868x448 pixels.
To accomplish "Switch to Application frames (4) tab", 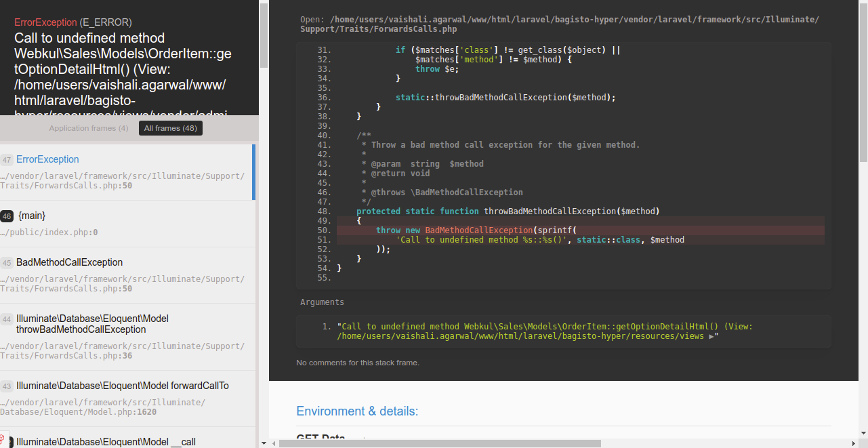I will 89,128.
